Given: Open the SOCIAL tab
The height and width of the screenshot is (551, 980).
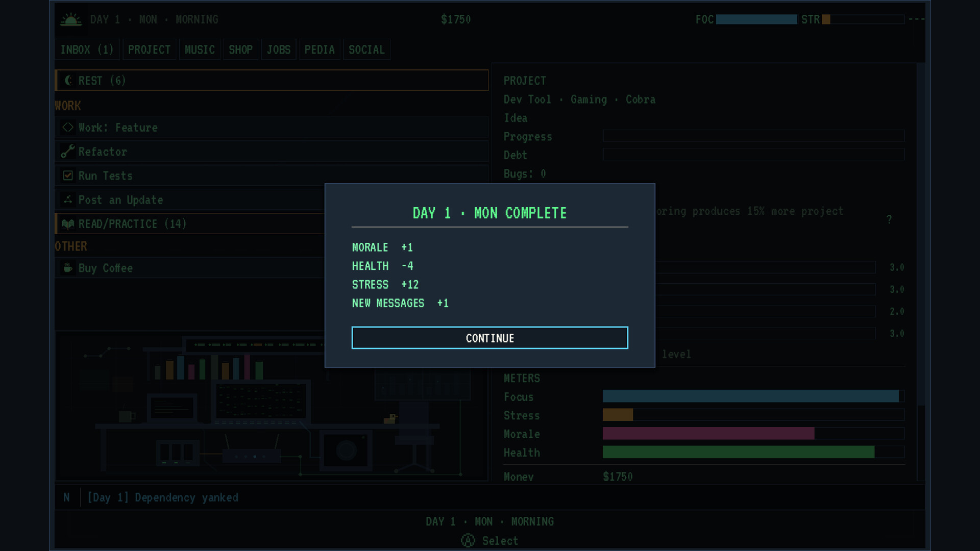Looking at the screenshot, I should click(366, 49).
